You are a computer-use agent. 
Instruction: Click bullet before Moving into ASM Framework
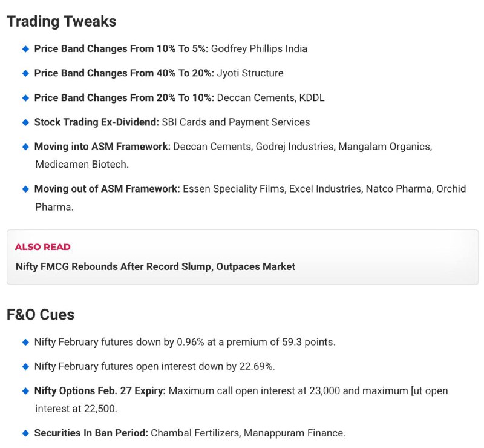pos(26,147)
